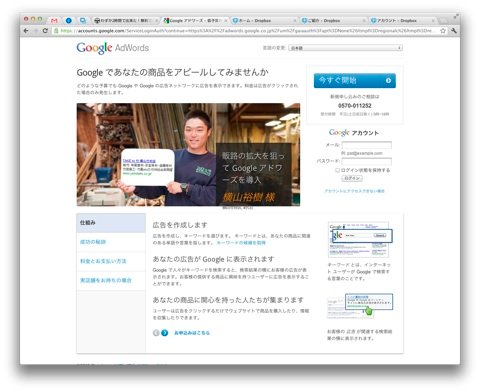Open the お申込みはこちら link

[x=192, y=333]
